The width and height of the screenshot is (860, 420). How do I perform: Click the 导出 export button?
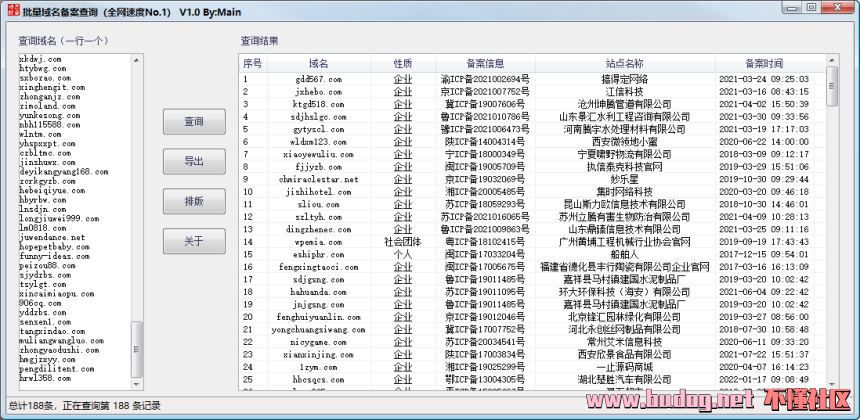tap(194, 161)
